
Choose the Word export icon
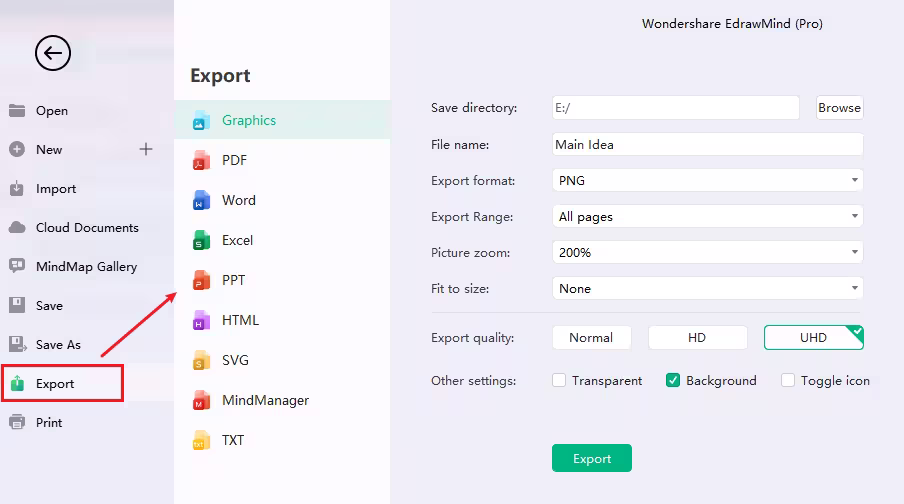[x=201, y=200]
